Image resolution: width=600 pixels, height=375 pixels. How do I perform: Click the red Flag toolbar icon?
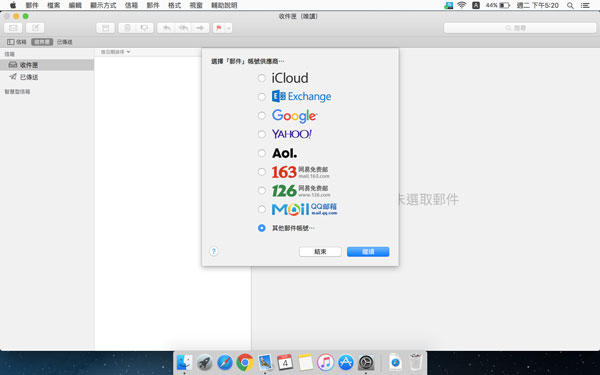[x=219, y=28]
